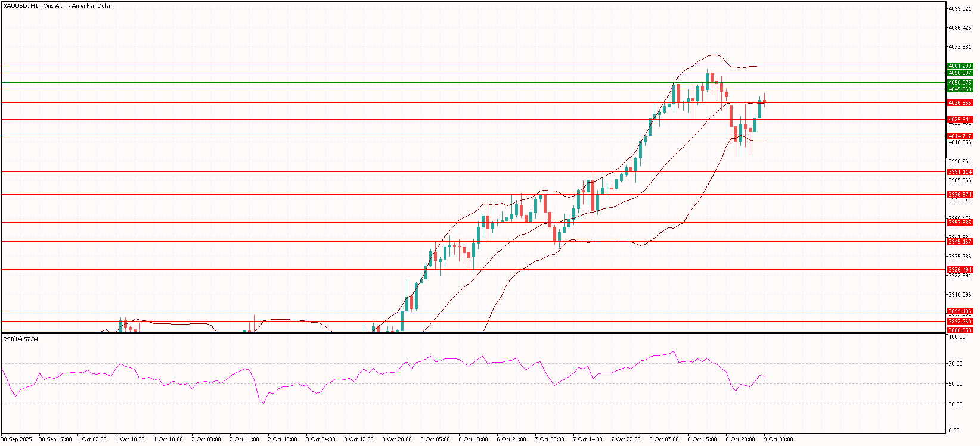
Task: Click the red 4014.717 level label
Action: 960,136
